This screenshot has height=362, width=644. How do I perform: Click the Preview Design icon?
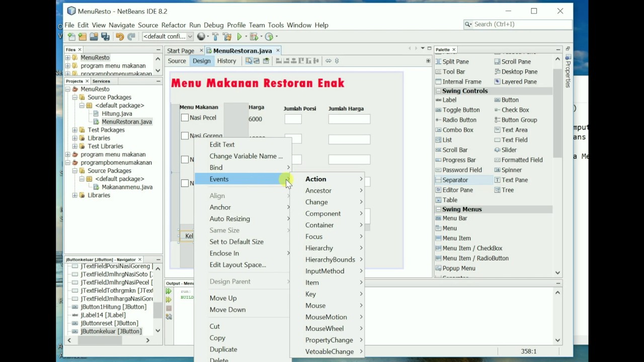click(x=266, y=61)
